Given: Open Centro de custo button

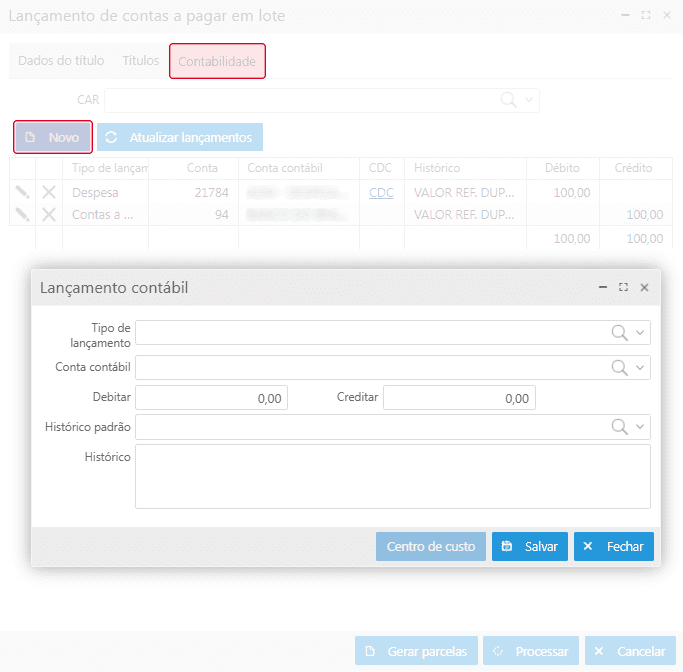Looking at the screenshot, I should [430, 547].
